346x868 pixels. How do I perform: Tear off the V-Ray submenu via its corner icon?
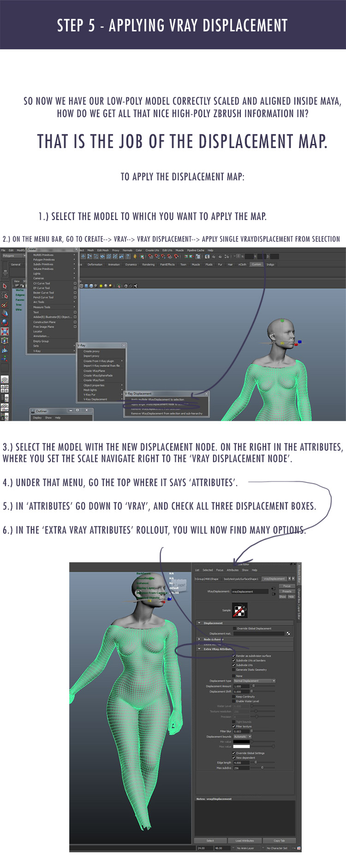(x=124, y=345)
